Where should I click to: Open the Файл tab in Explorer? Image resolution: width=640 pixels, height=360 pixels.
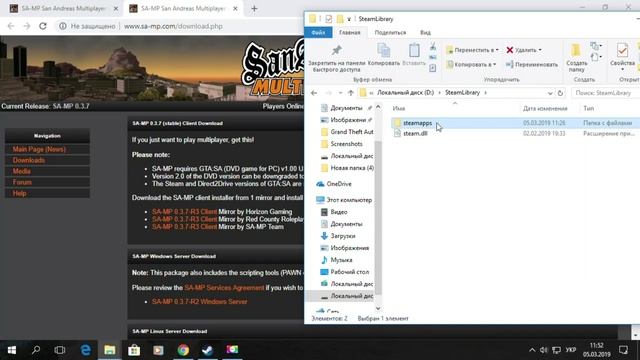(318, 32)
